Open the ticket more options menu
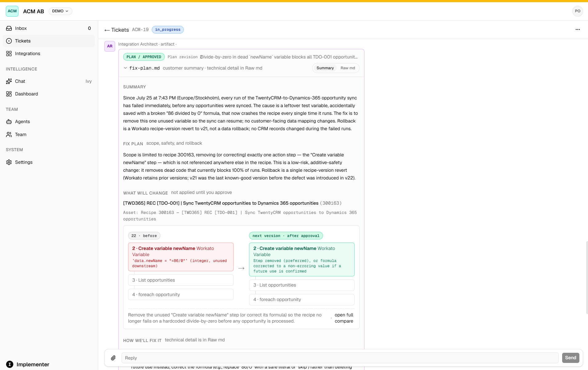Screen dimensions: 588x370 (578, 30)
